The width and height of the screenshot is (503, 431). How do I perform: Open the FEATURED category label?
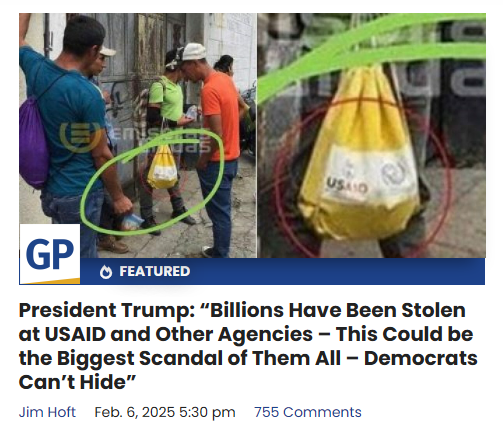click(155, 271)
